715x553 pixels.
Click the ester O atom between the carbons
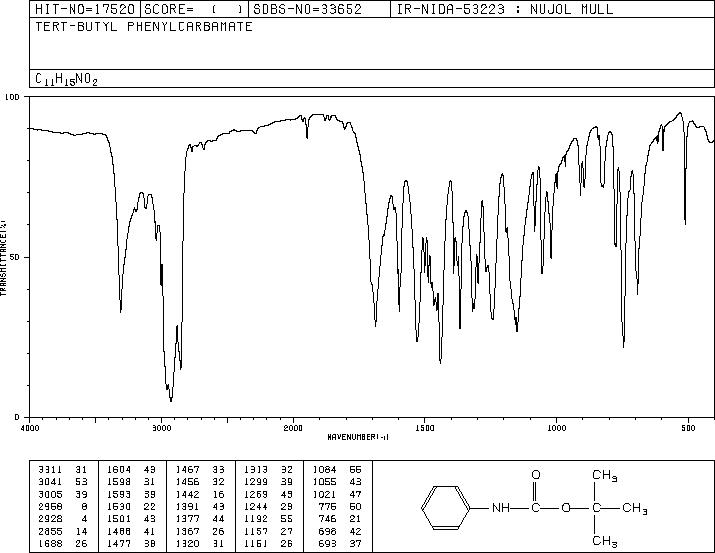pyautogui.click(x=566, y=508)
